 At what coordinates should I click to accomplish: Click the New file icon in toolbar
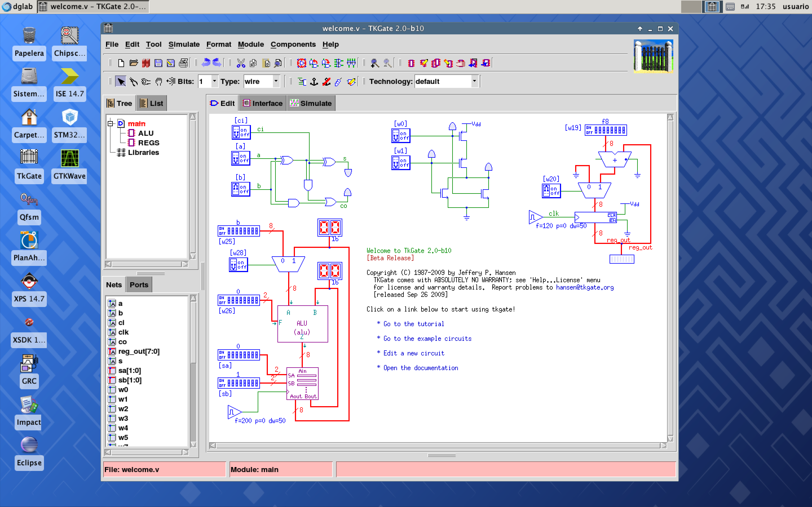pyautogui.click(x=121, y=63)
